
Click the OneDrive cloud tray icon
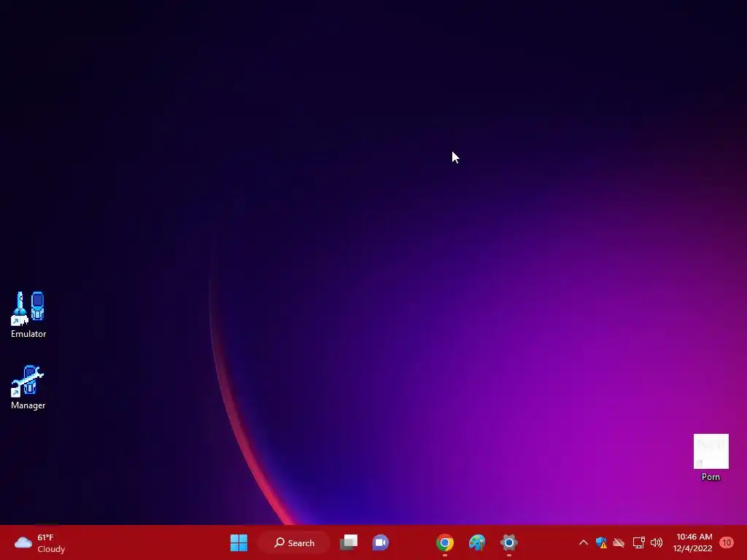point(619,542)
